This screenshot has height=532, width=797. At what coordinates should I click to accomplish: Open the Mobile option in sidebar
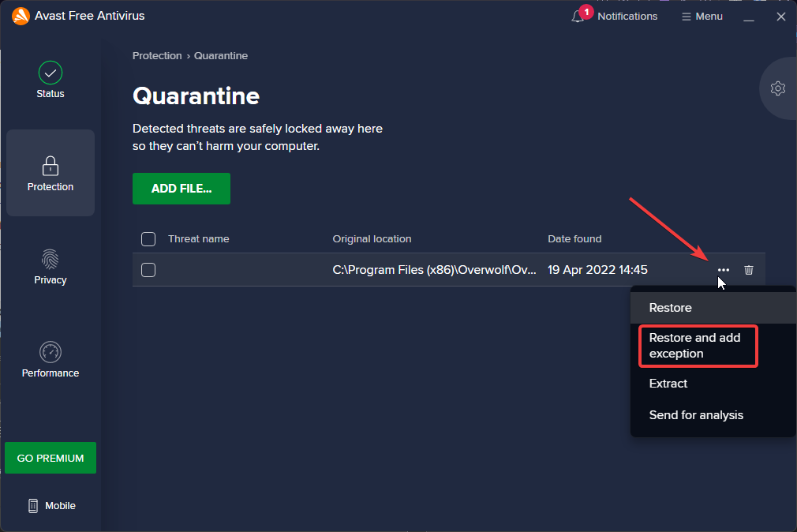51,505
